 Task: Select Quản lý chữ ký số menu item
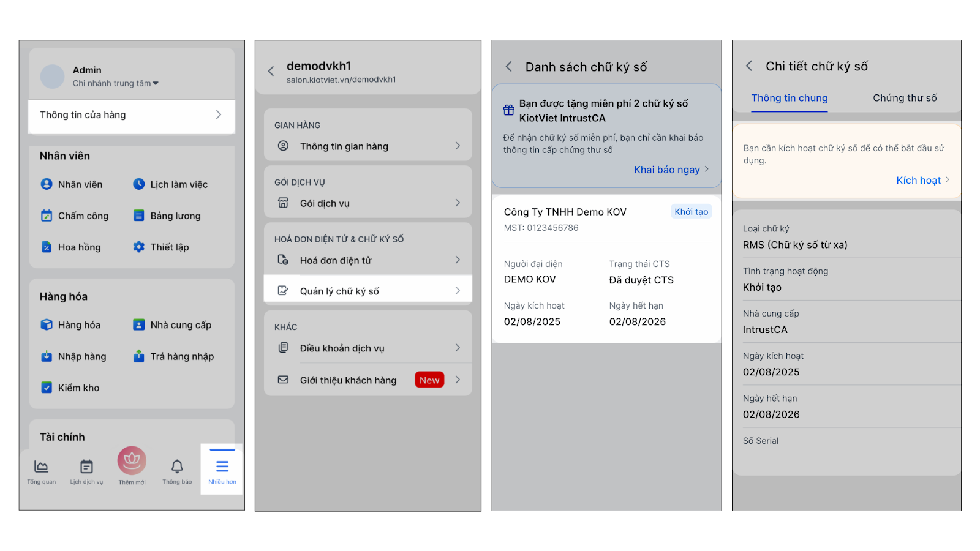click(368, 290)
